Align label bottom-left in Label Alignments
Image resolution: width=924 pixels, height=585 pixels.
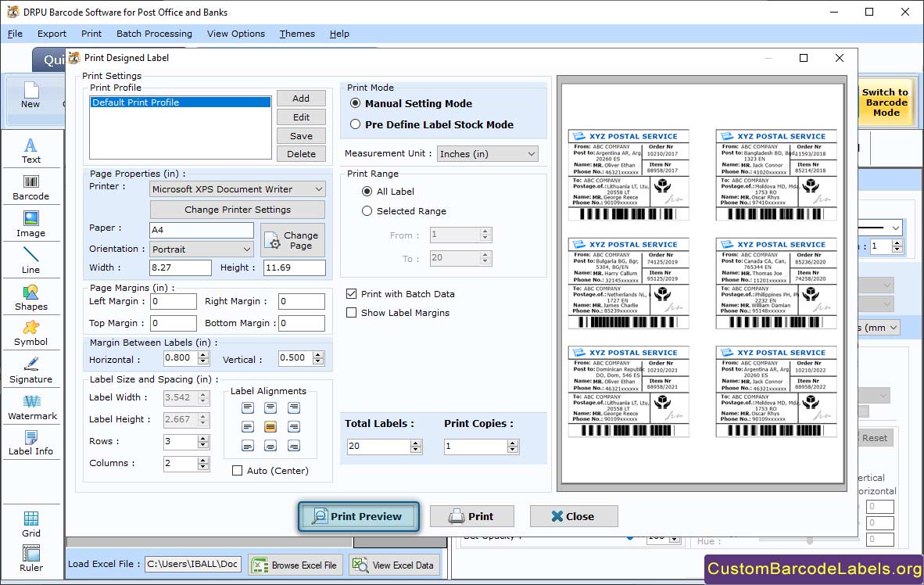pos(248,446)
